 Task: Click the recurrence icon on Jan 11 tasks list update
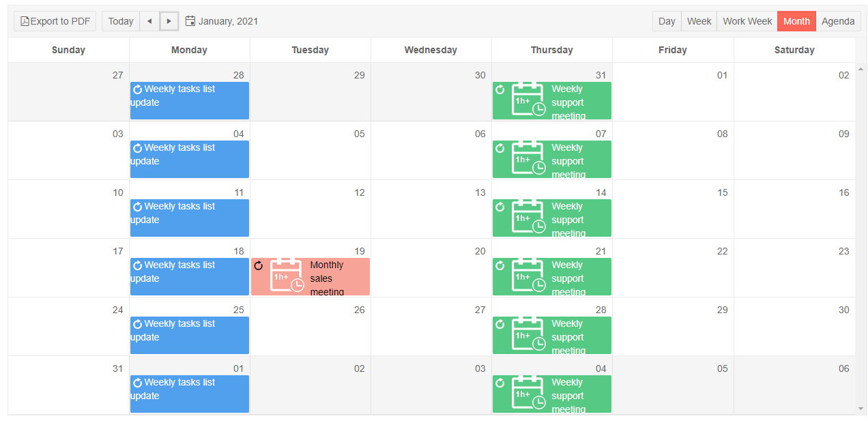[137, 207]
